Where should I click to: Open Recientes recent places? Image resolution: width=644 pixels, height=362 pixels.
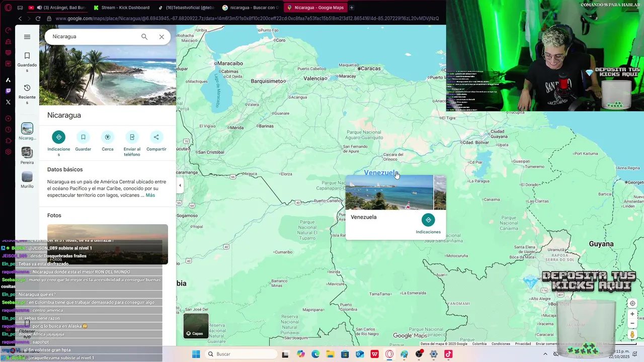27,95
